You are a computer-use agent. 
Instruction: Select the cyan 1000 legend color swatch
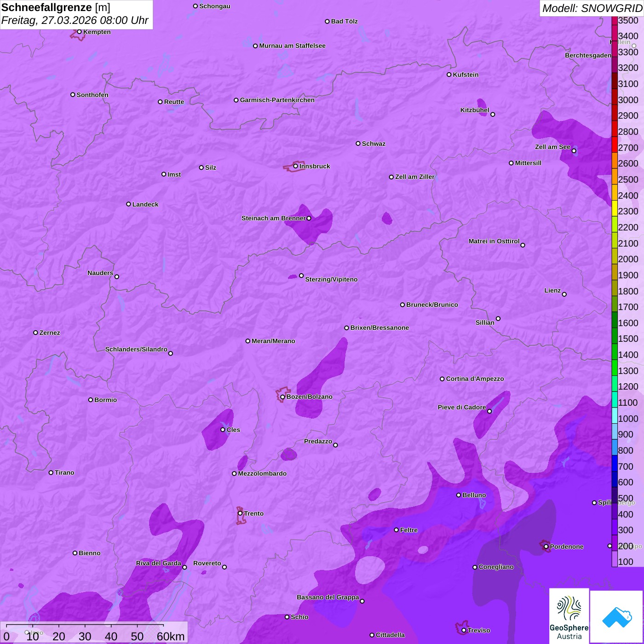615,415
